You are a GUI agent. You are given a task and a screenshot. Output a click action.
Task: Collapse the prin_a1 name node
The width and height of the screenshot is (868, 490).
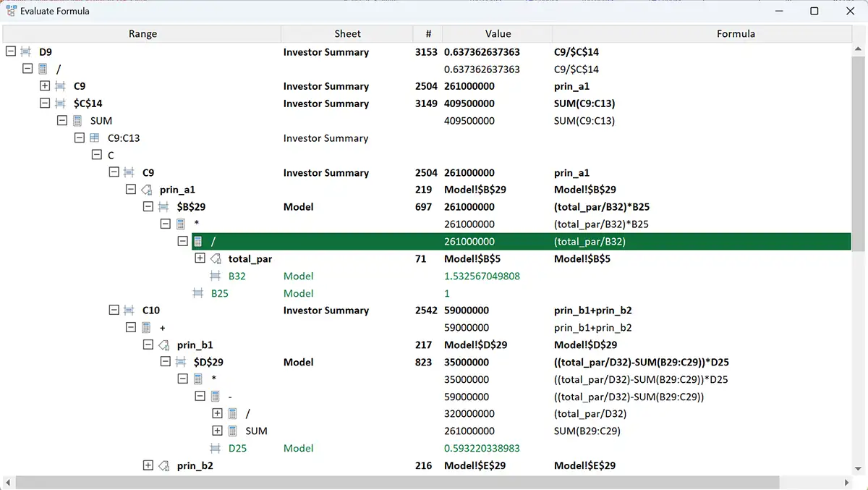click(131, 190)
